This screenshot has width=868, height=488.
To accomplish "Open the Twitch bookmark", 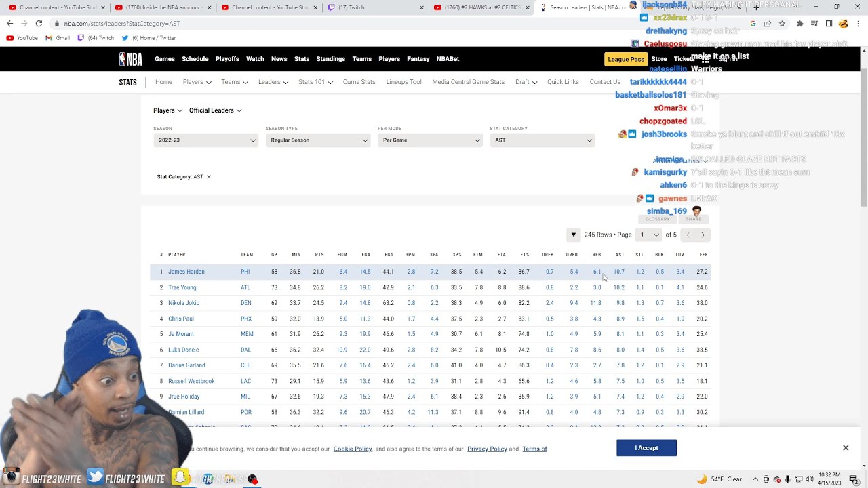I will pos(96,38).
